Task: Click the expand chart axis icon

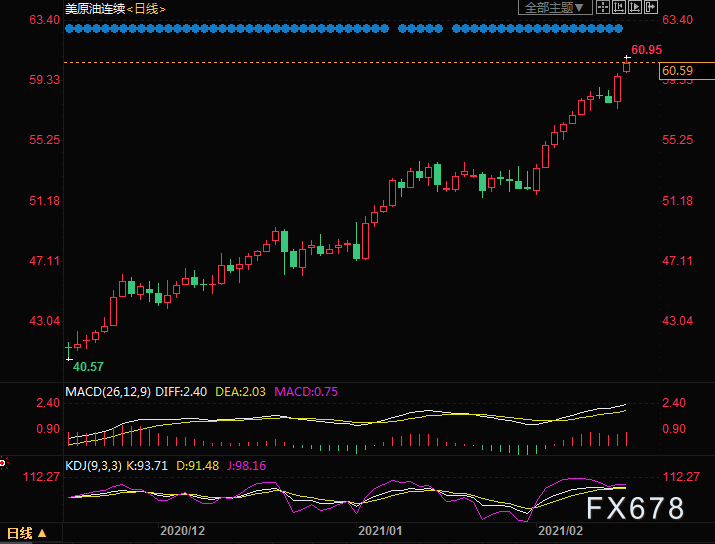Action: [635, 7]
